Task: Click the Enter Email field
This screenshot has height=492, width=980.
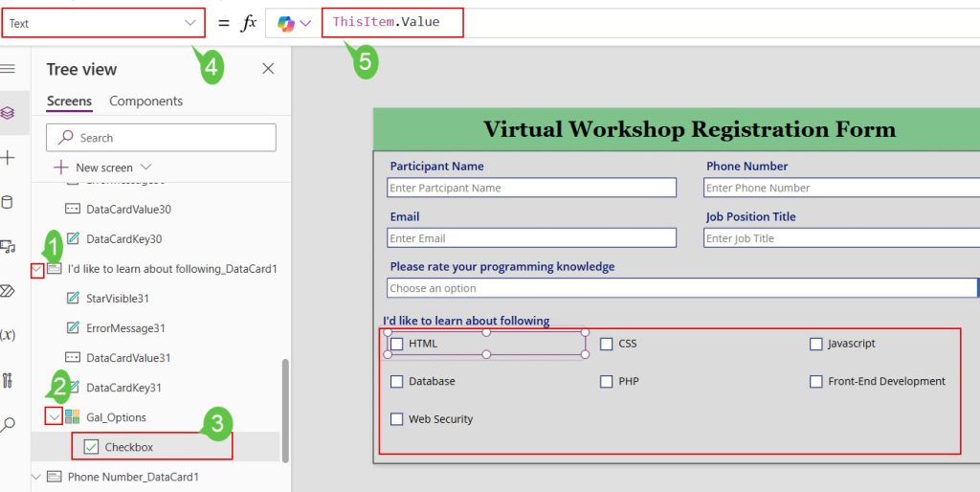Action: click(532, 237)
